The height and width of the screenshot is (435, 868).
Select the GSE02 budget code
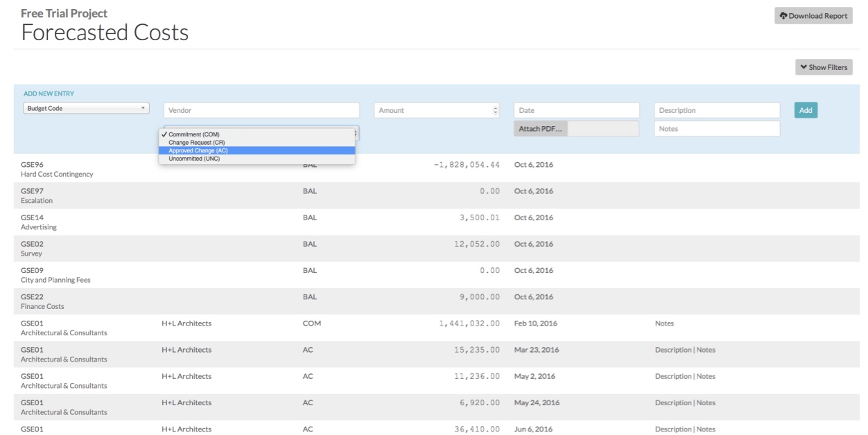tap(32, 244)
